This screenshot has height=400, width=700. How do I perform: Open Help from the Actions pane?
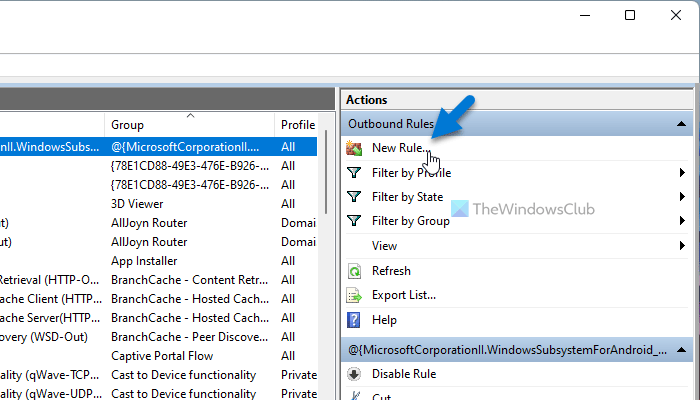pos(384,320)
